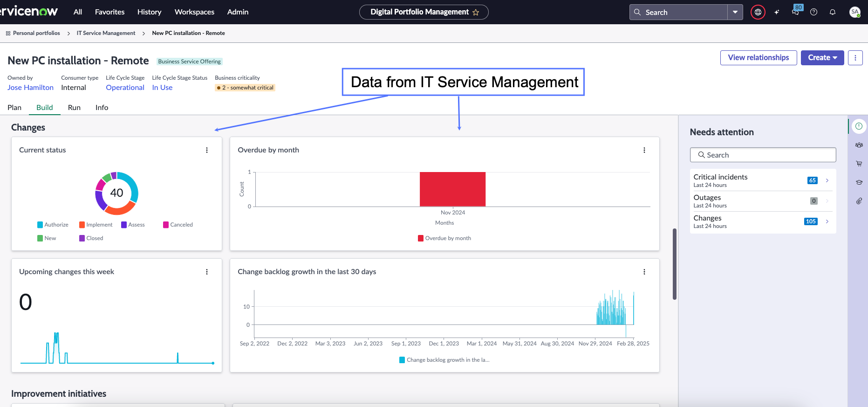
Task: Toggle Assess legend swatch
Action: pyautogui.click(x=124, y=225)
